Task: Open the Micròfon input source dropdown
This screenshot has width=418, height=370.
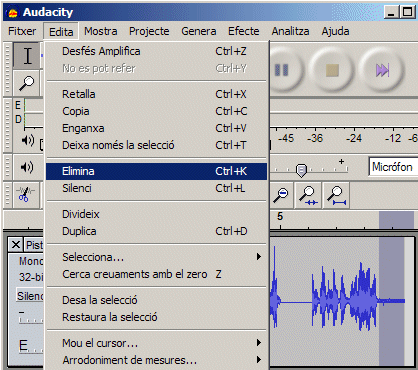Action: point(393,167)
